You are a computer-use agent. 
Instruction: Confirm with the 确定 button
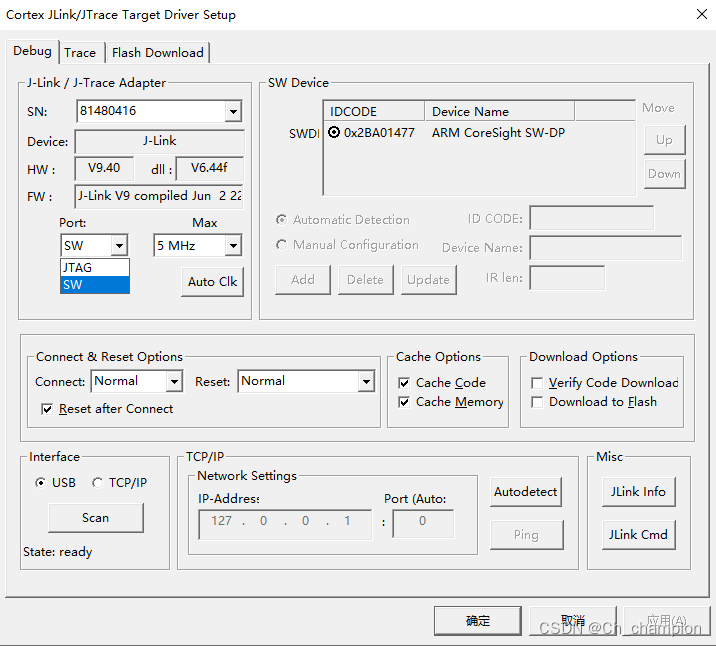click(x=478, y=620)
